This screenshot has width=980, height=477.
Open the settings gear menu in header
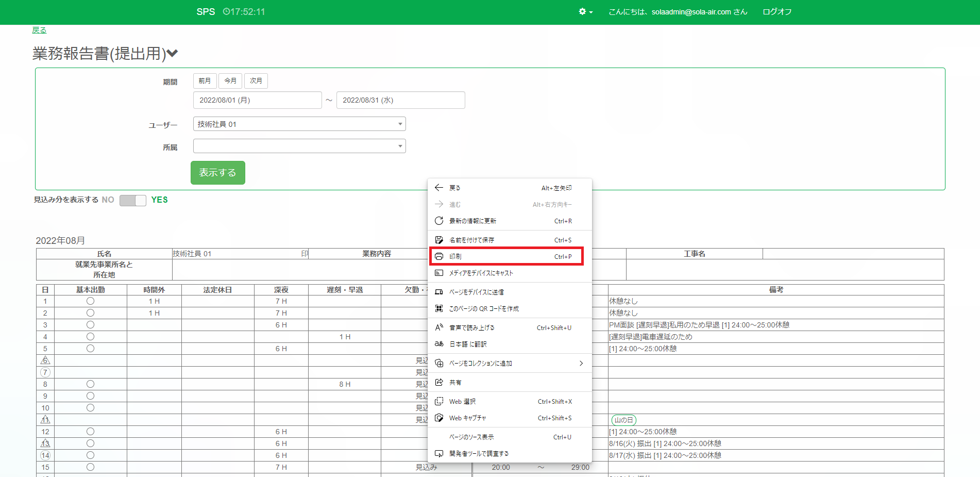(585, 12)
